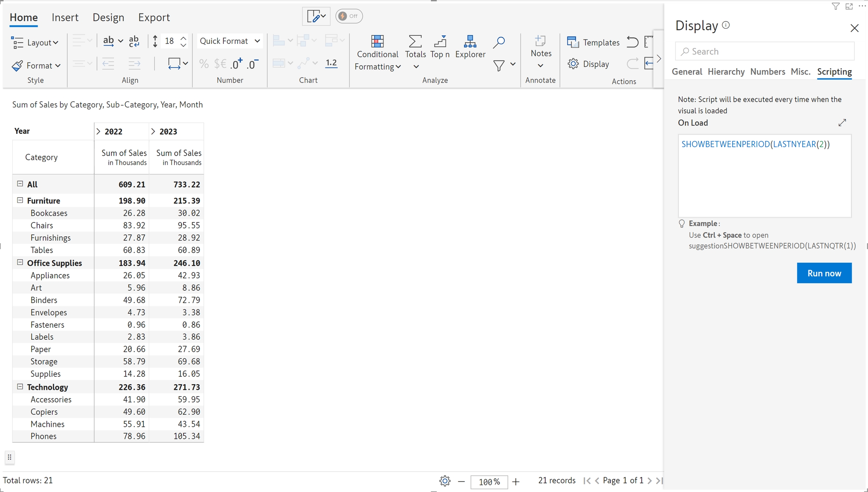Screen dimensions: 868x492
Task: Click the undo arrow icon
Action: click(632, 42)
